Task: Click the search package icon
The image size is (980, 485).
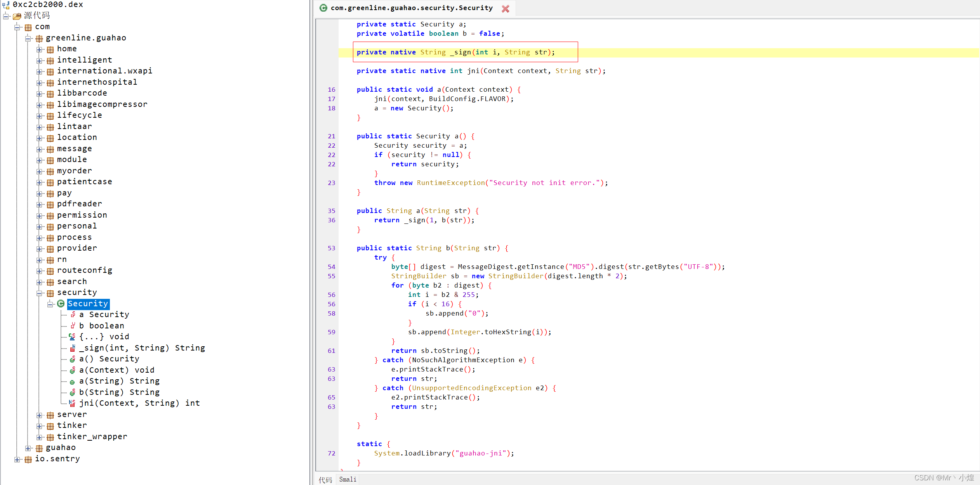Action: (x=50, y=282)
